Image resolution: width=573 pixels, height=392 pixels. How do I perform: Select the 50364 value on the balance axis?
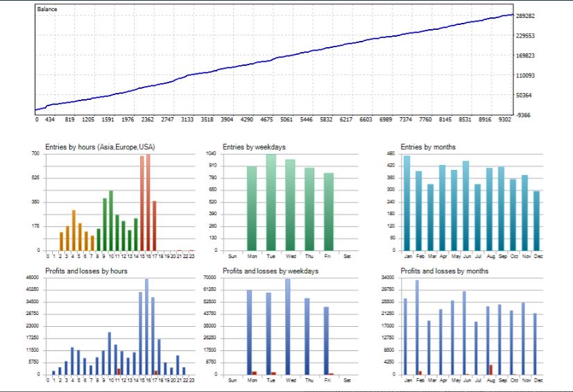click(x=524, y=95)
